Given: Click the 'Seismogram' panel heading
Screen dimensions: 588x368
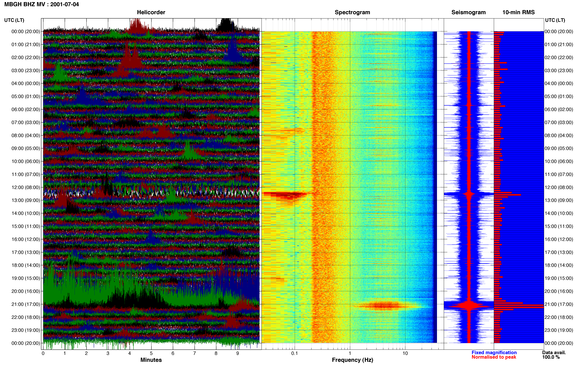Looking at the screenshot, I should tap(468, 12).
